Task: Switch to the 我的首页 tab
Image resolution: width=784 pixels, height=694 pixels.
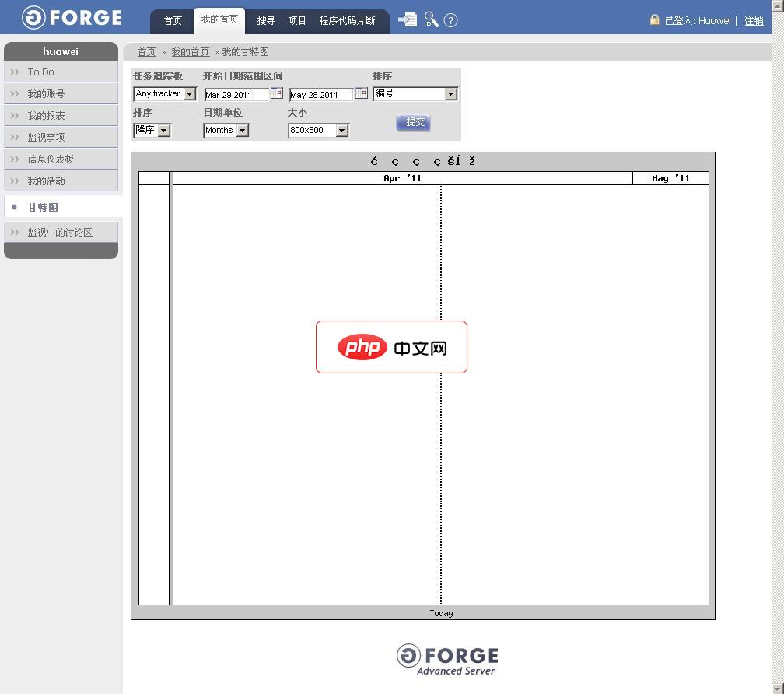Action: click(219, 20)
